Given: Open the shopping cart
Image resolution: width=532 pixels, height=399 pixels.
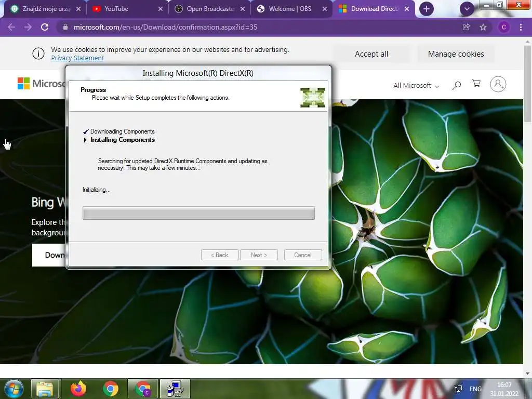Looking at the screenshot, I should (x=476, y=84).
